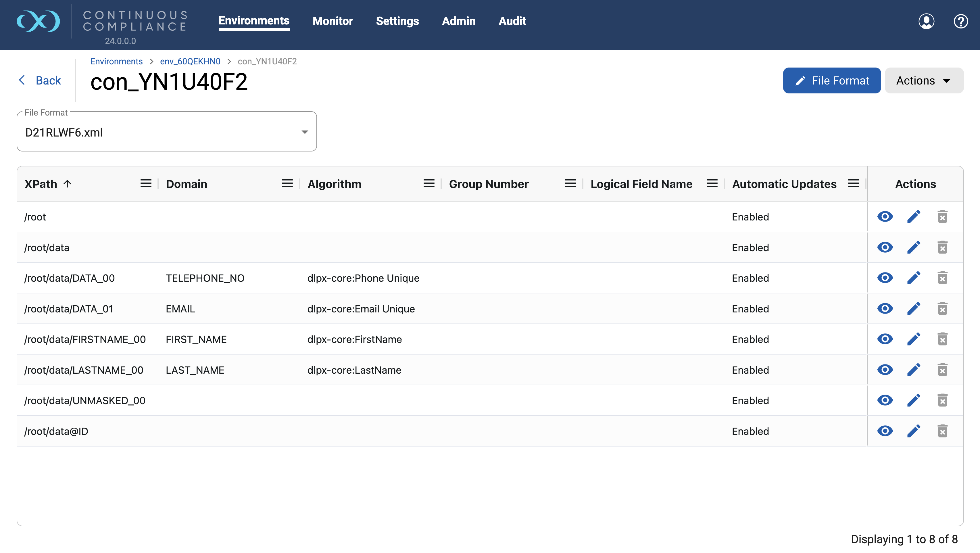
Task: Edit the /root/data/LASTNAME_00 row
Action: (x=913, y=370)
